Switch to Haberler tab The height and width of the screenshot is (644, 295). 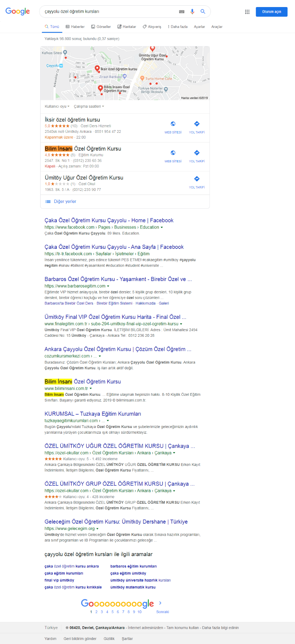click(75, 26)
